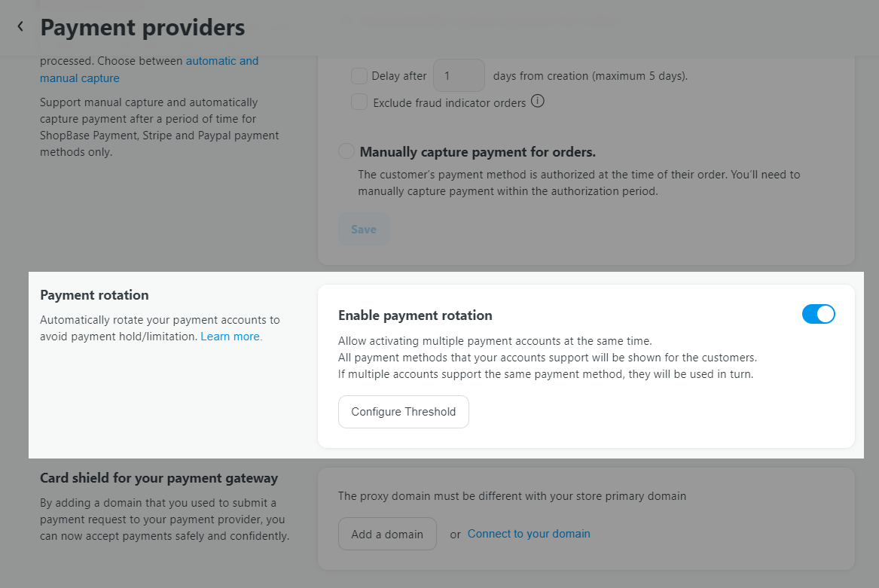Open Configure Threshold settings
Viewport: 879px width, 588px height.
tap(403, 412)
